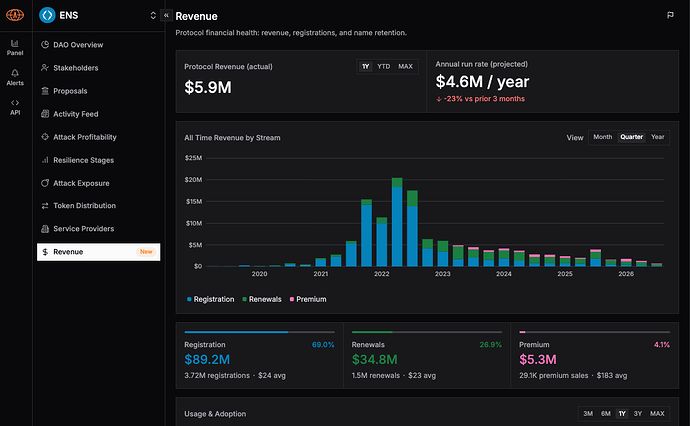
Task: Select 3Y range for Usage & Adoption
Action: pyautogui.click(x=638, y=414)
